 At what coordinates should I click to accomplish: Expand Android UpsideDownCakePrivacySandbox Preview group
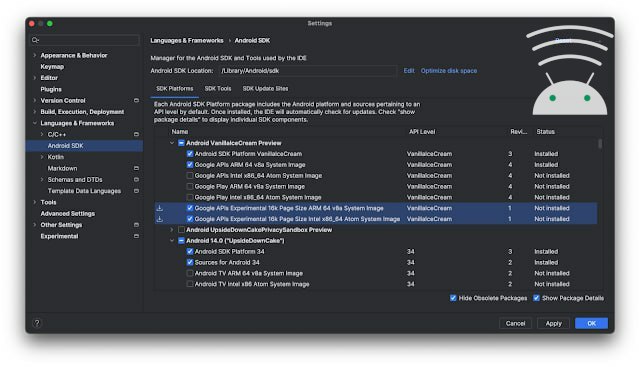(x=172, y=230)
